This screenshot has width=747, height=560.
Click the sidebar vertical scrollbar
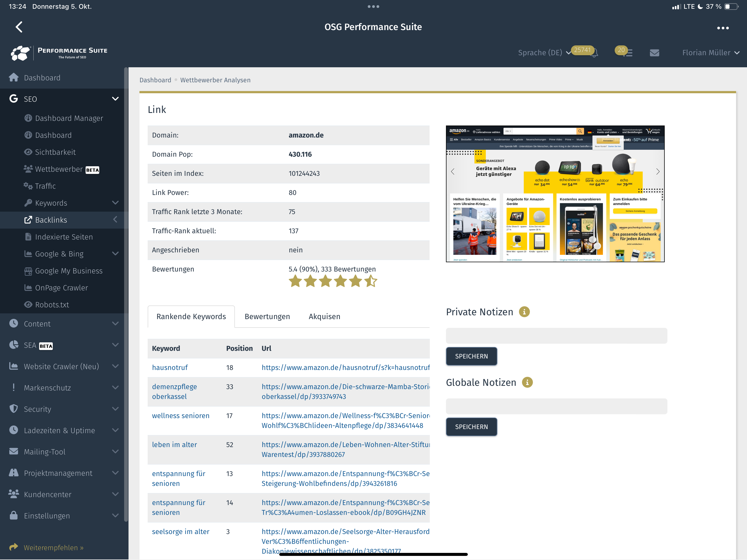[126, 294]
